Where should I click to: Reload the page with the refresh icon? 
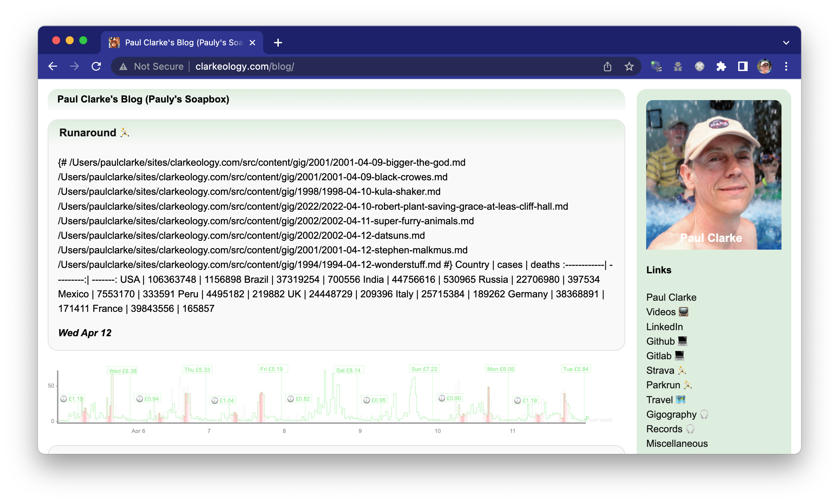click(96, 66)
